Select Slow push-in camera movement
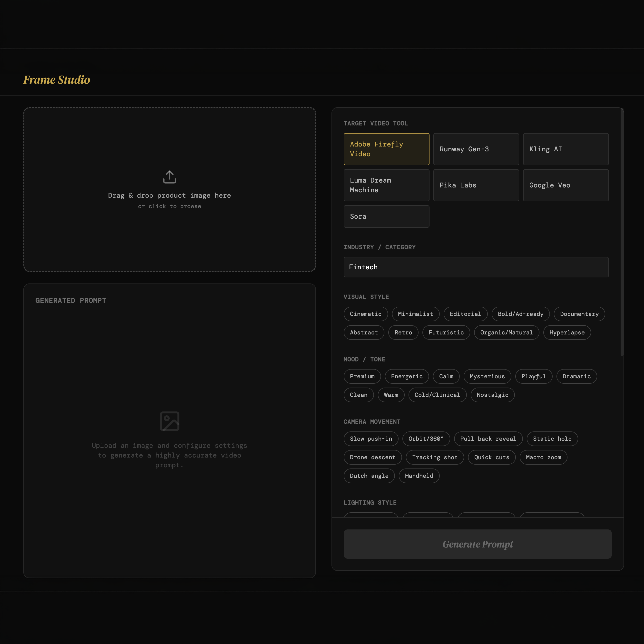Viewport: 644px width, 644px height. 371,439
